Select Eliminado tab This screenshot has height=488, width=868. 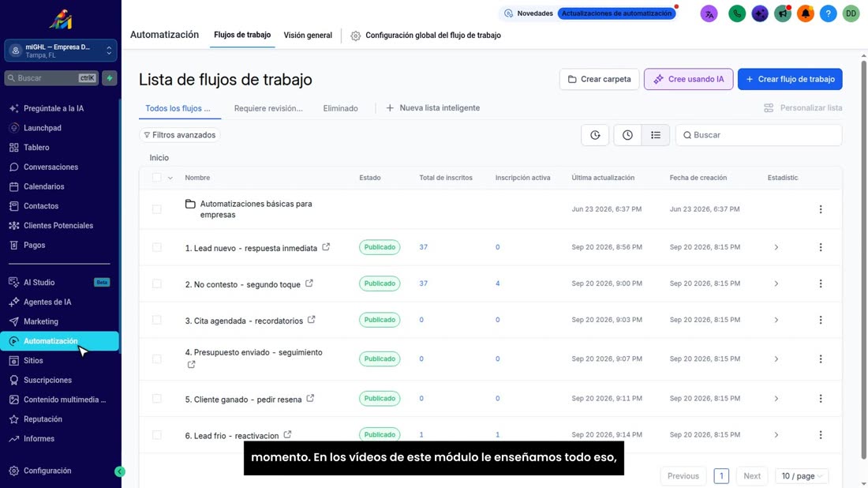coord(340,108)
